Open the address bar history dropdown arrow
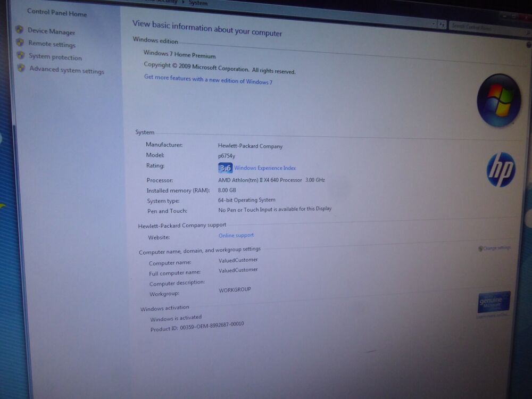The height and width of the screenshot is (399, 532). 434,24
